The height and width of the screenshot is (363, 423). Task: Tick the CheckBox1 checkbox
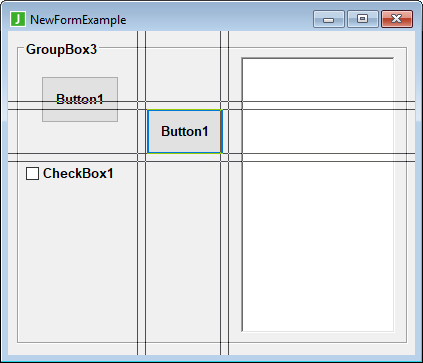[32, 174]
